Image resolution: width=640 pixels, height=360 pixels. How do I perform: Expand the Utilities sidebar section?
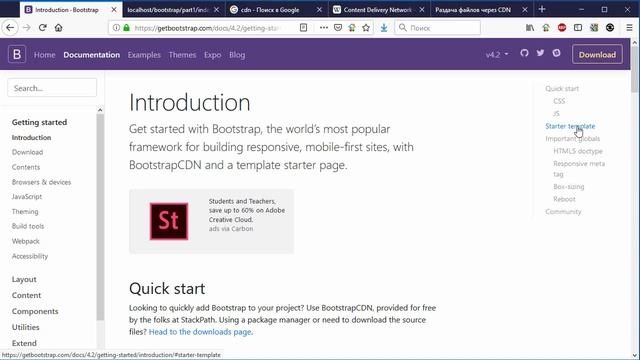(x=26, y=327)
